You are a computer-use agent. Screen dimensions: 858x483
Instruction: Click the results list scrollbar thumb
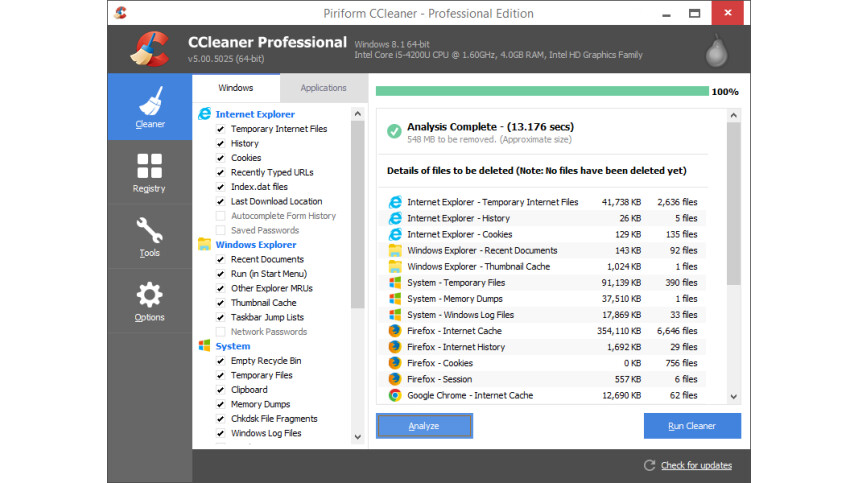[x=734, y=204]
